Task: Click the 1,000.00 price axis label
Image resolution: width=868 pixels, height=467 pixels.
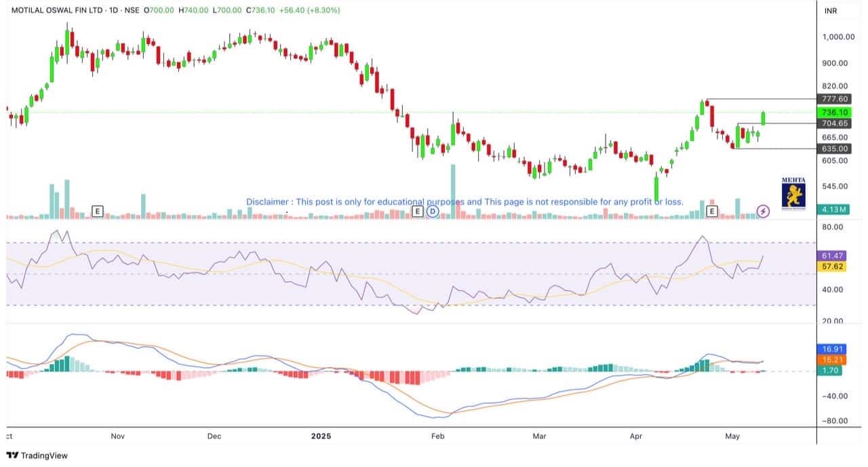Action: (838, 37)
